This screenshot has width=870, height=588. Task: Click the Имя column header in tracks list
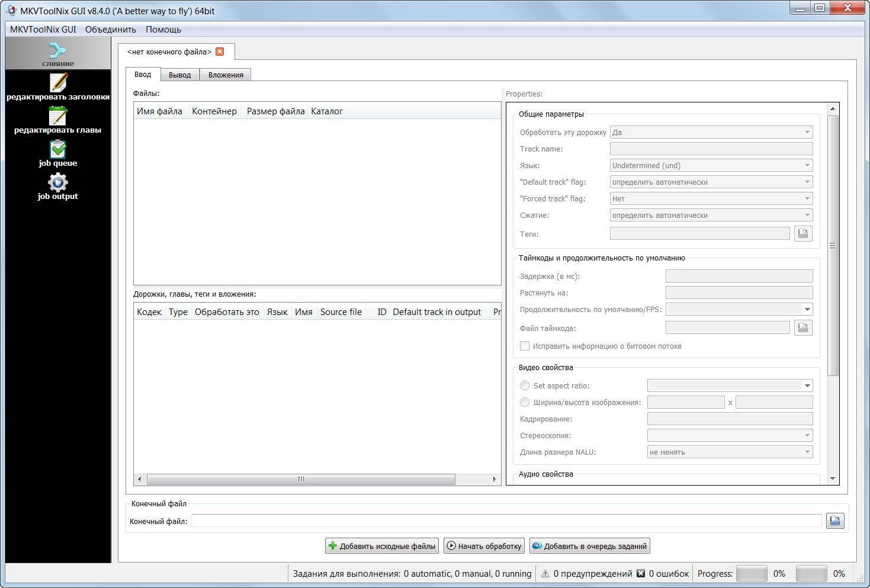pos(304,311)
